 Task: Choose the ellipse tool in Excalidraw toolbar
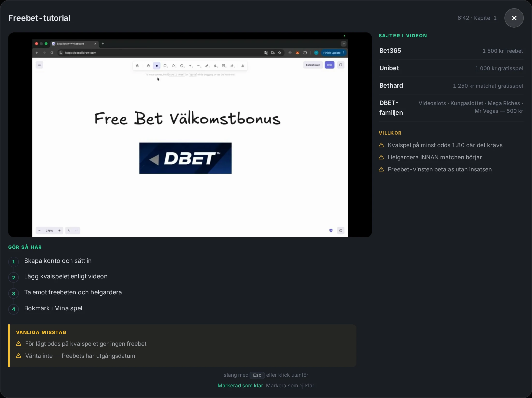click(182, 66)
